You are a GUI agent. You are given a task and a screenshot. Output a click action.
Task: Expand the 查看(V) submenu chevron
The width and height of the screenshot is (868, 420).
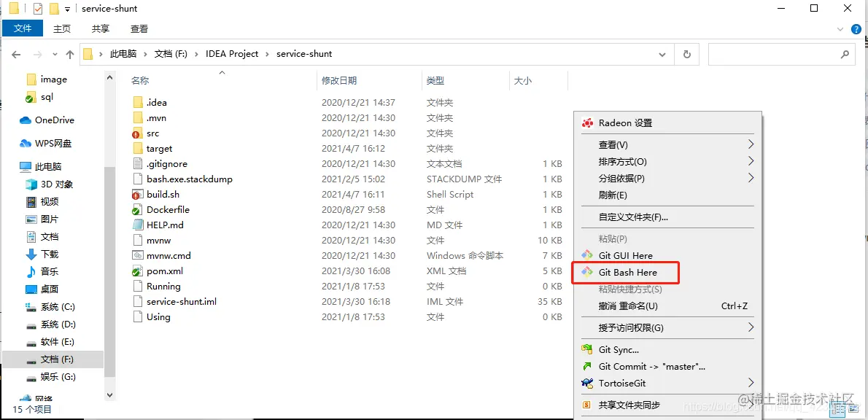[751, 144]
